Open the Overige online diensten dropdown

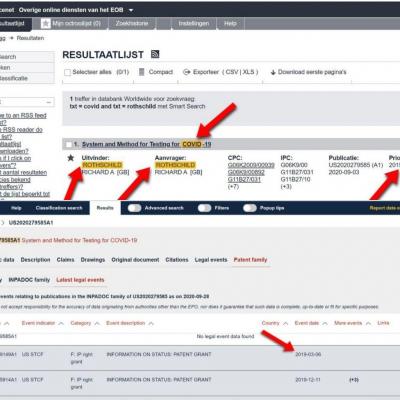coord(131,10)
